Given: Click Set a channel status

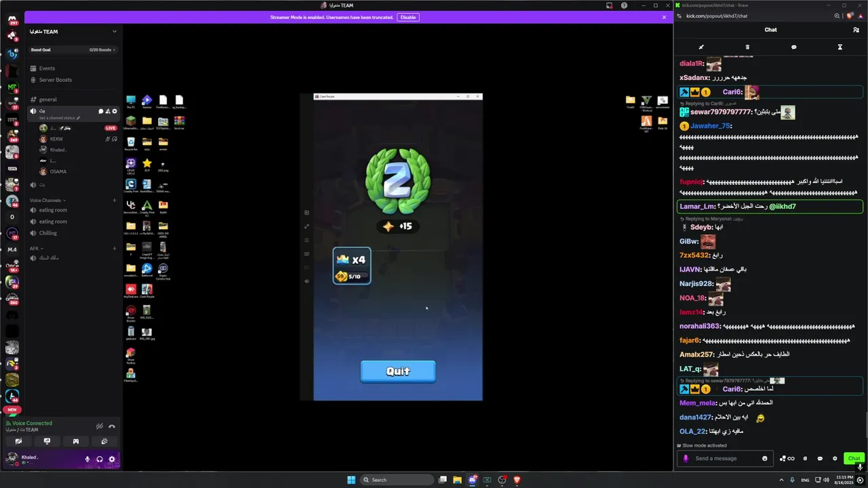Looking at the screenshot, I should [x=59, y=118].
